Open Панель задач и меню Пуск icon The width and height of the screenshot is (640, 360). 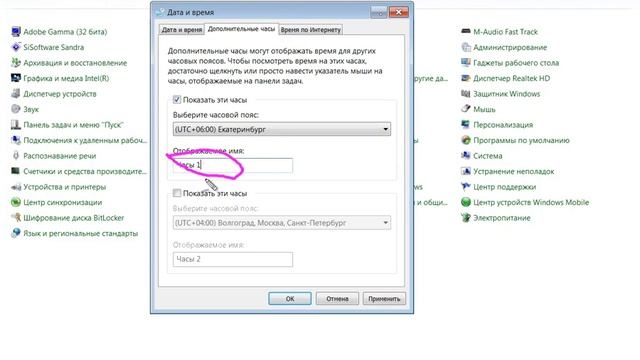(x=16, y=124)
